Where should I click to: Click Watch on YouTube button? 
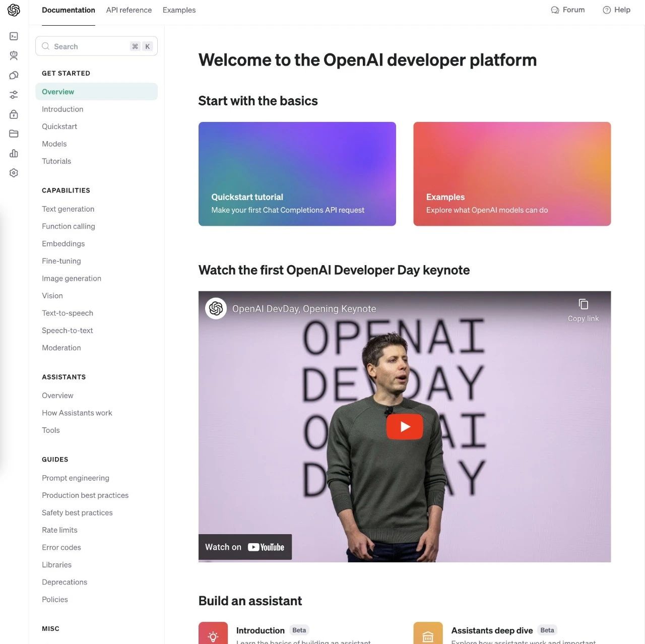coord(245,547)
